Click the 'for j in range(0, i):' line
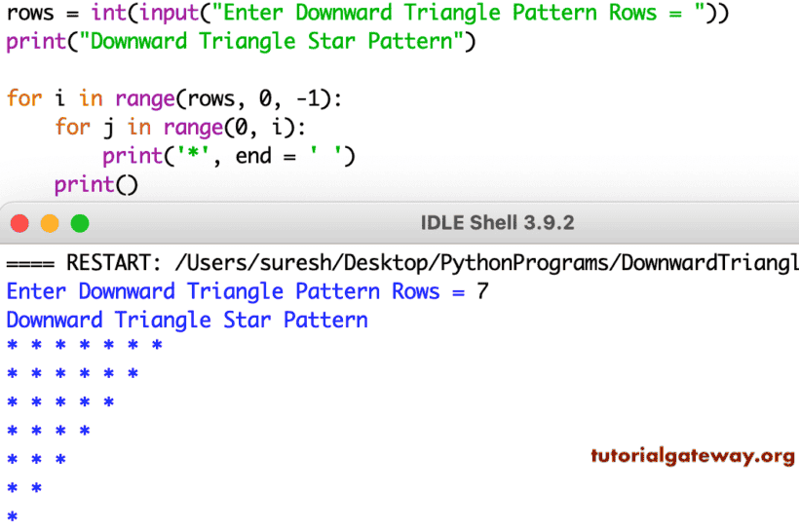Image resolution: width=799 pixels, height=532 pixels. click(180, 127)
